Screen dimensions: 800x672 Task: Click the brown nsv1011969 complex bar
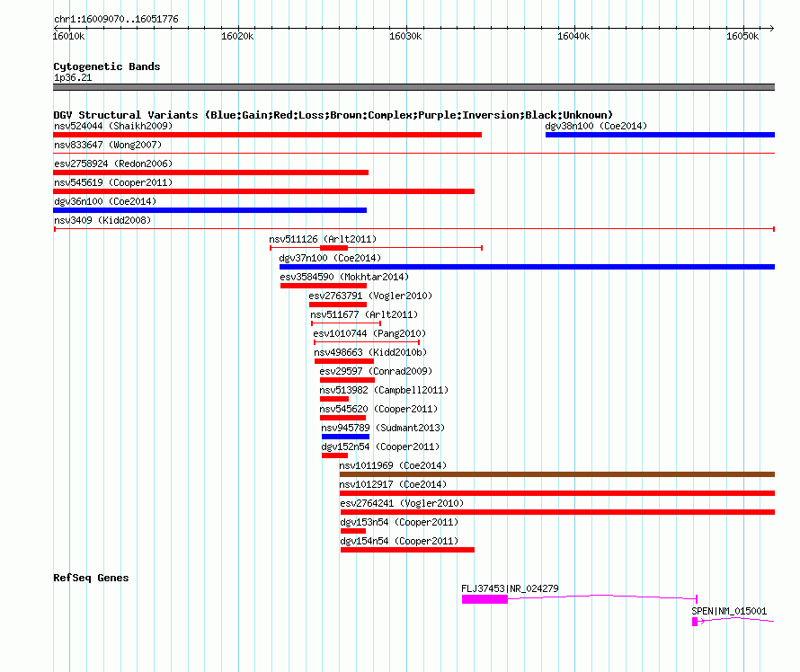(557, 474)
